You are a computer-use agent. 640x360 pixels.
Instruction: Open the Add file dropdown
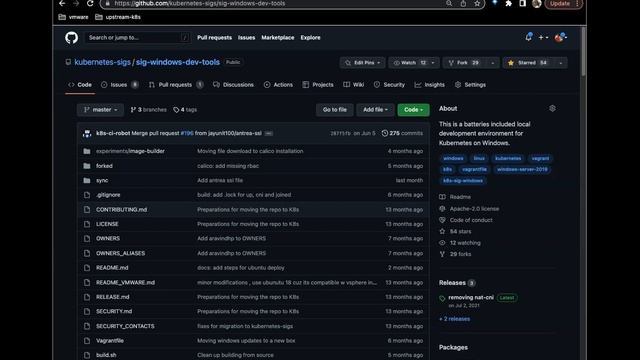click(x=375, y=109)
